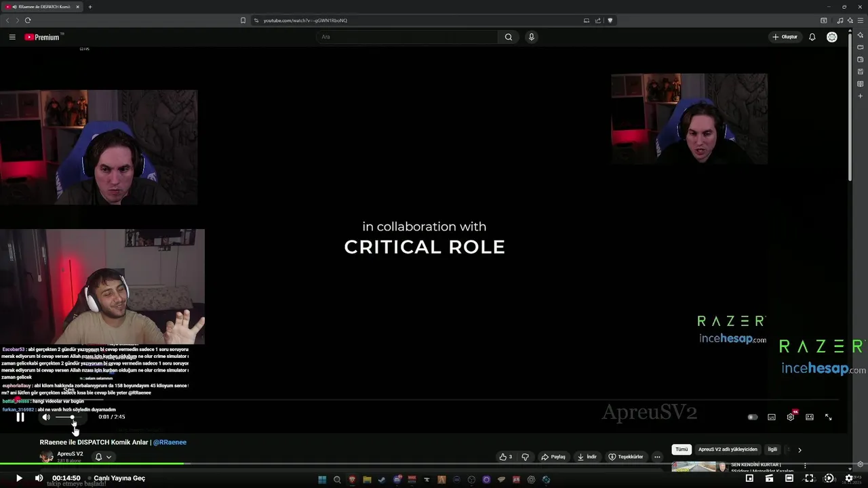868x488 pixels.
Task: Show more filter chips with the right arrow
Action: coord(800,449)
